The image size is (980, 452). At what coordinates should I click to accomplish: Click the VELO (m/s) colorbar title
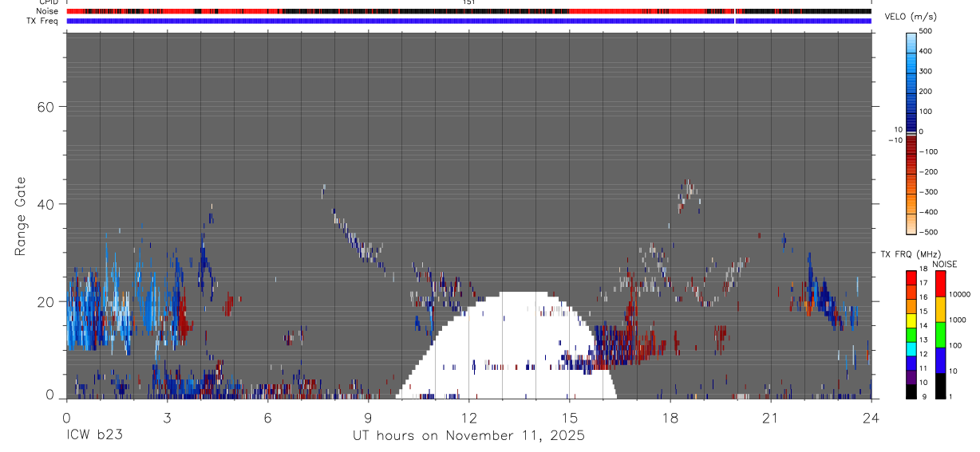(x=911, y=18)
